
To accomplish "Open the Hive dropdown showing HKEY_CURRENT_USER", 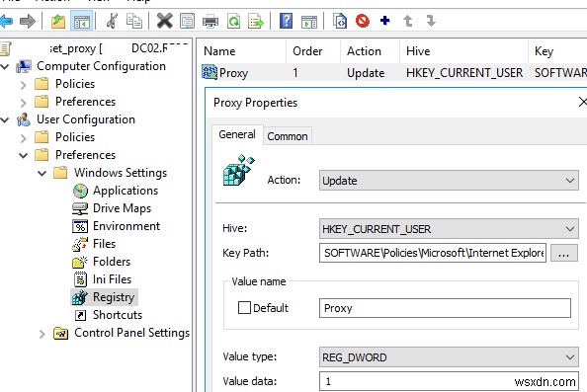I will 449,228.
